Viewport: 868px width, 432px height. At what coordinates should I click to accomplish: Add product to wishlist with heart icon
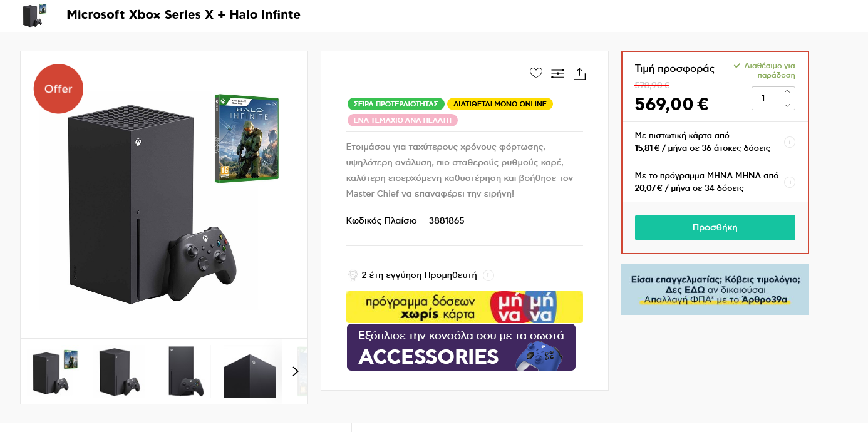tap(535, 73)
